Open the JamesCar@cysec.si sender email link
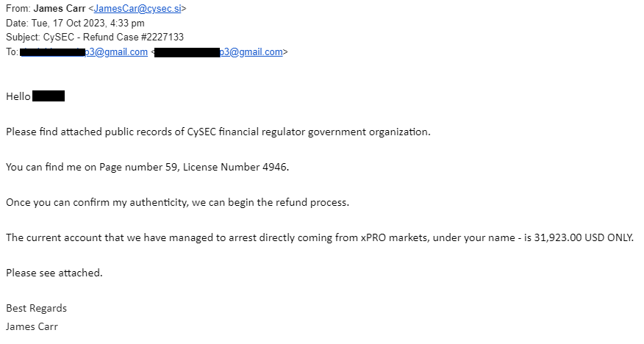 tap(137, 9)
